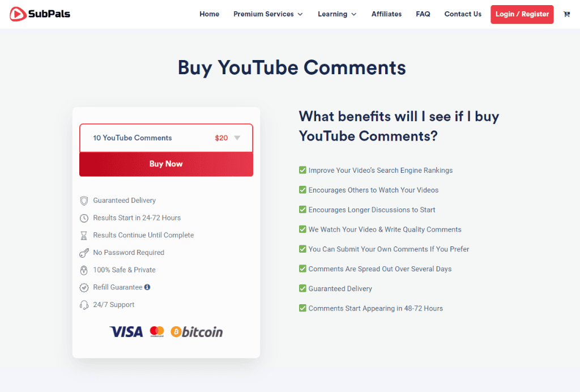Click checkmark beside We Watch Your Video

302,229
